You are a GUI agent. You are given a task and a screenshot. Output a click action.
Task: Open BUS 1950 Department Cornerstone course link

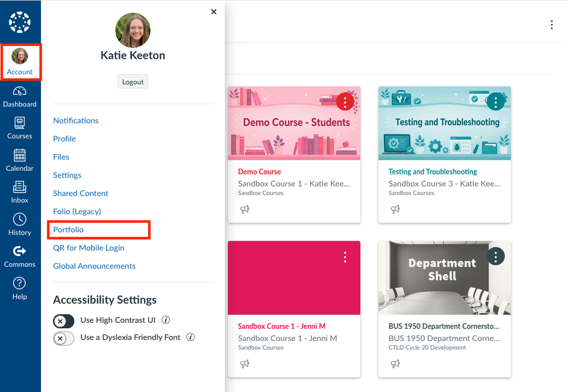(x=444, y=326)
